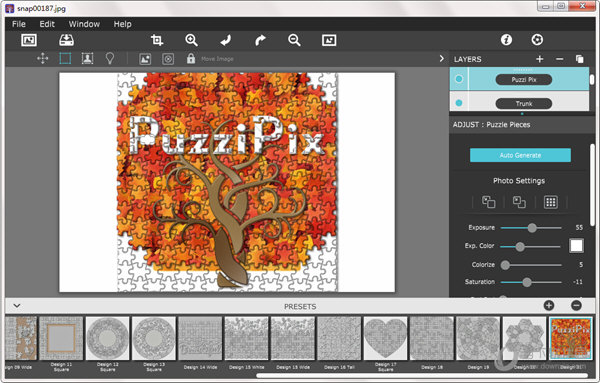Duplicate layer icon in Layers header

click(x=579, y=59)
